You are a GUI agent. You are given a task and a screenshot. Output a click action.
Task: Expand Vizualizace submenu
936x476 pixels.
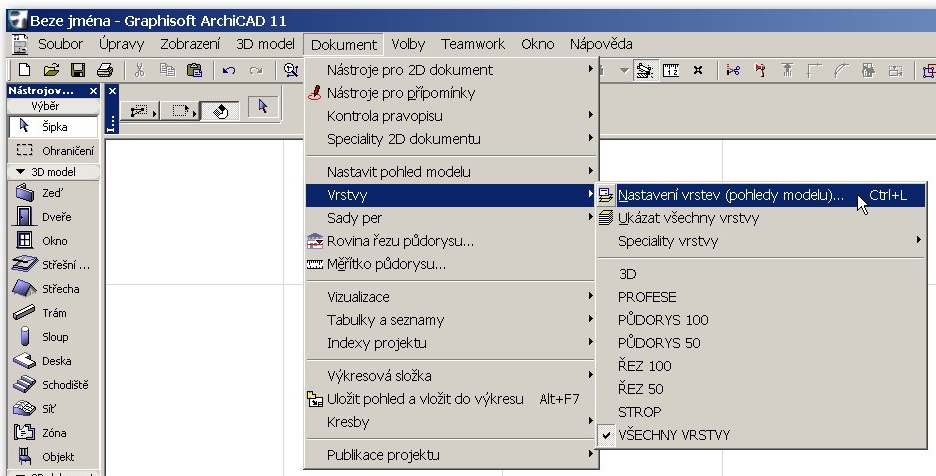tap(452, 297)
